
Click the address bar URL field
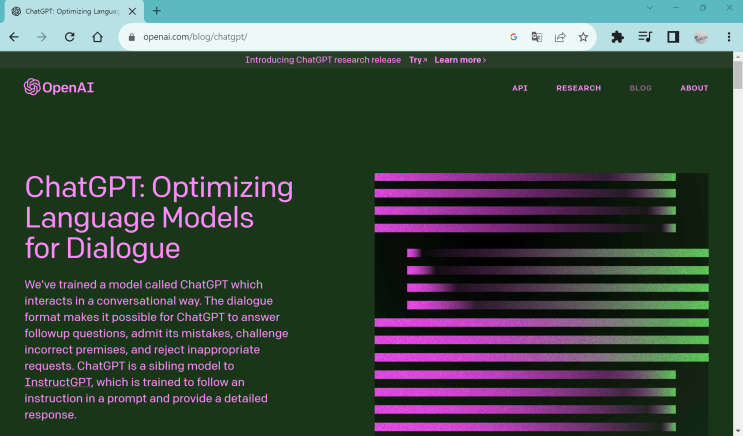300,37
